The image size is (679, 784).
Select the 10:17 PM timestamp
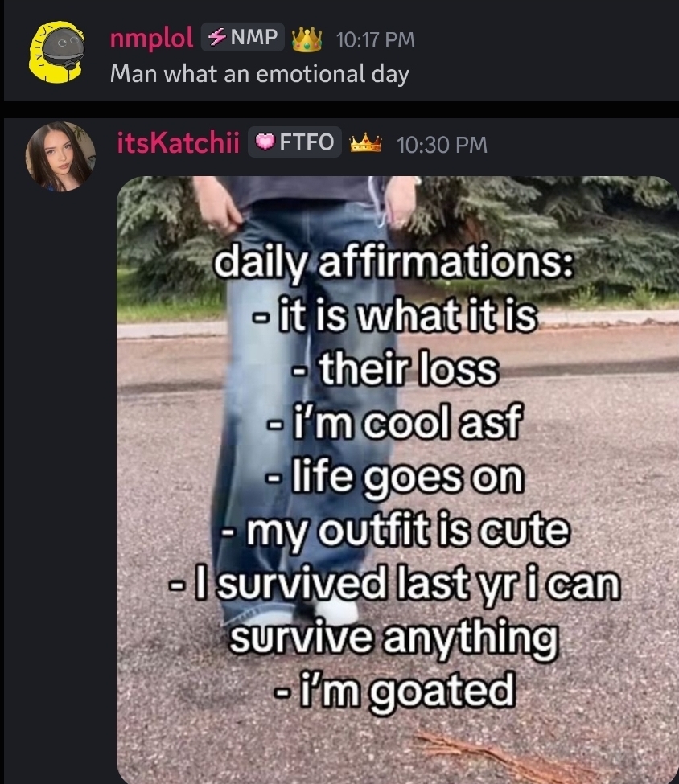[x=375, y=39]
